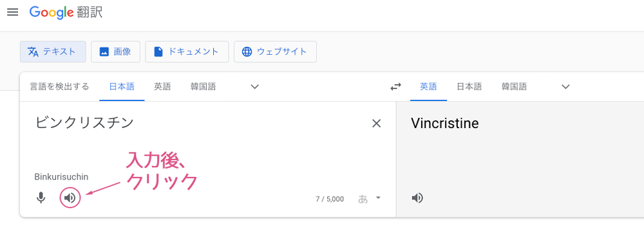Click the Google 翻訳 logo
Screen dimensions: 644x249
click(66, 12)
